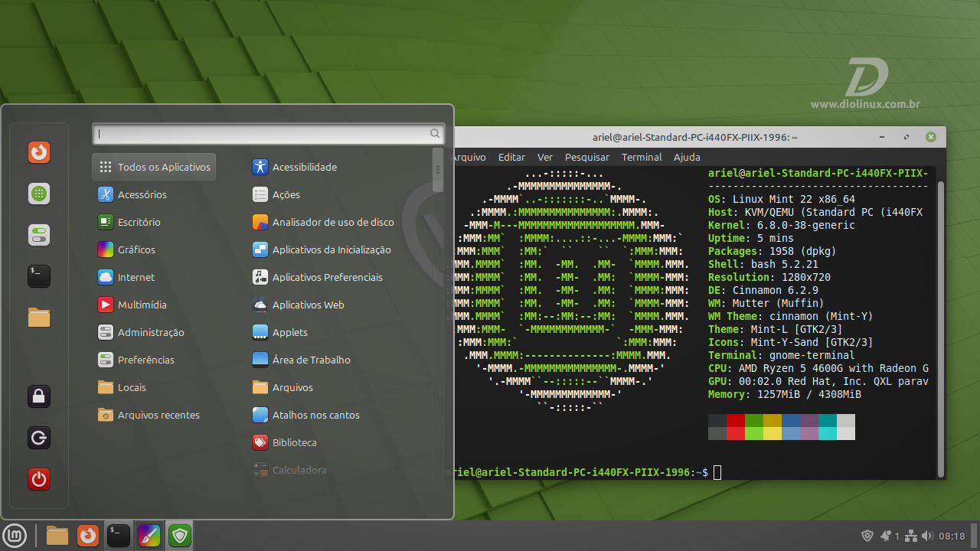Screen dimensions: 980x551
Task: Close the terminal window
Action: pos(931,137)
